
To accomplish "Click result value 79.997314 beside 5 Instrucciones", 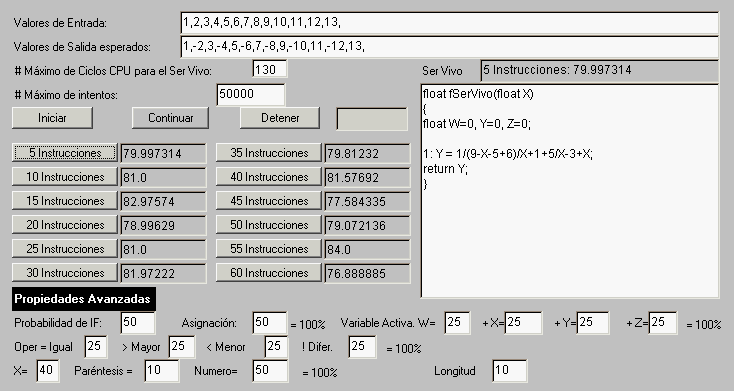I will tap(163, 154).
